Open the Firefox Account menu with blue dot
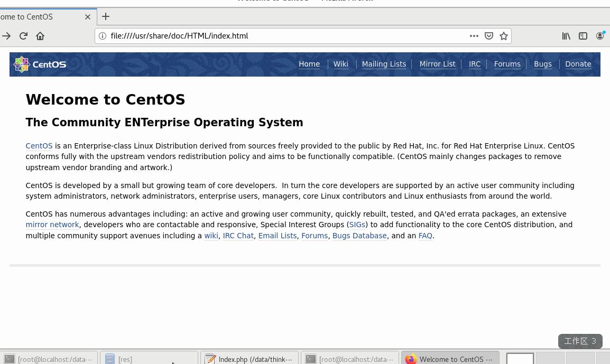This screenshot has height=364, width=610. click(600, 36)
